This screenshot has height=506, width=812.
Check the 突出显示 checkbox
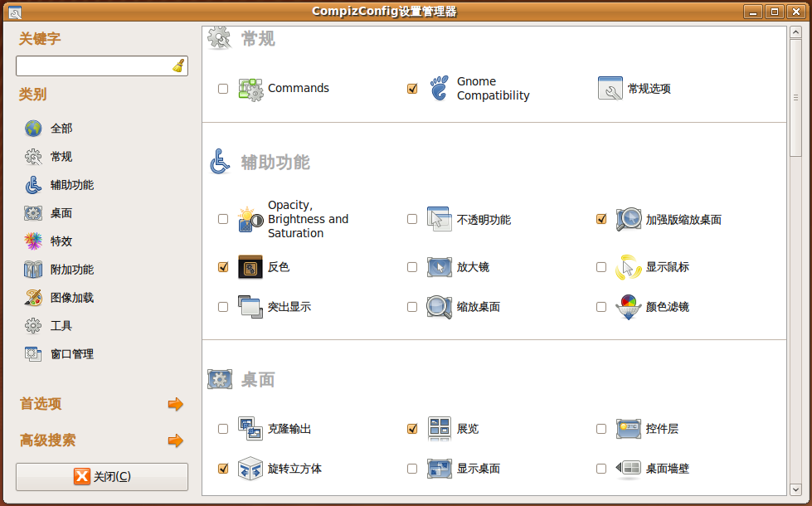(x=223, y=307)
